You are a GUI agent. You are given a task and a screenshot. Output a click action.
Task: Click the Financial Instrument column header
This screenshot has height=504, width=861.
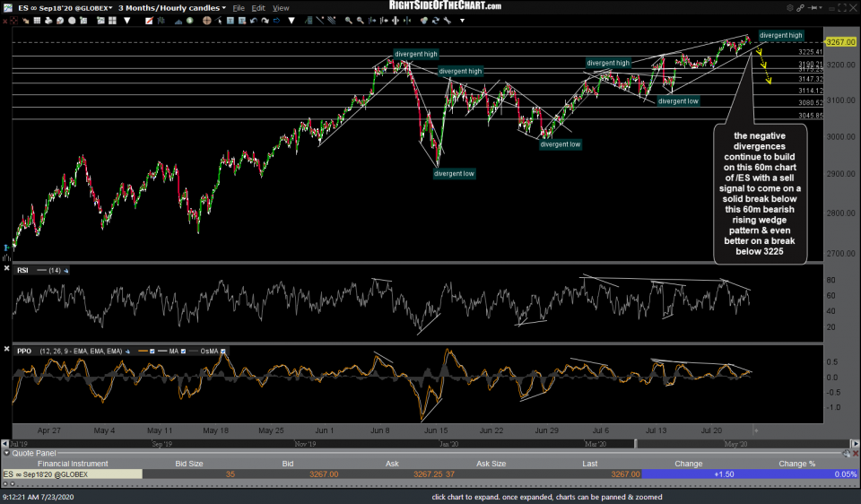tap(73, 464)
